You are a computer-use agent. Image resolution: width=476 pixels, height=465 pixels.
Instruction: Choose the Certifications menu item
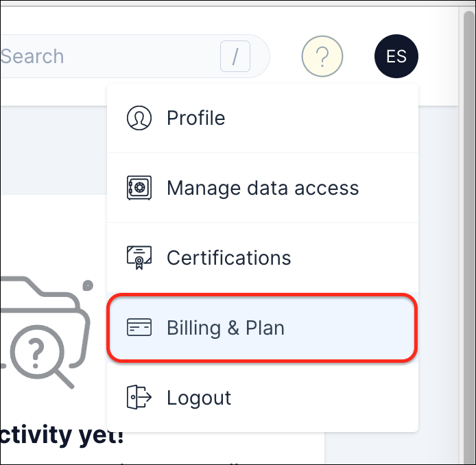click(229, 259)
